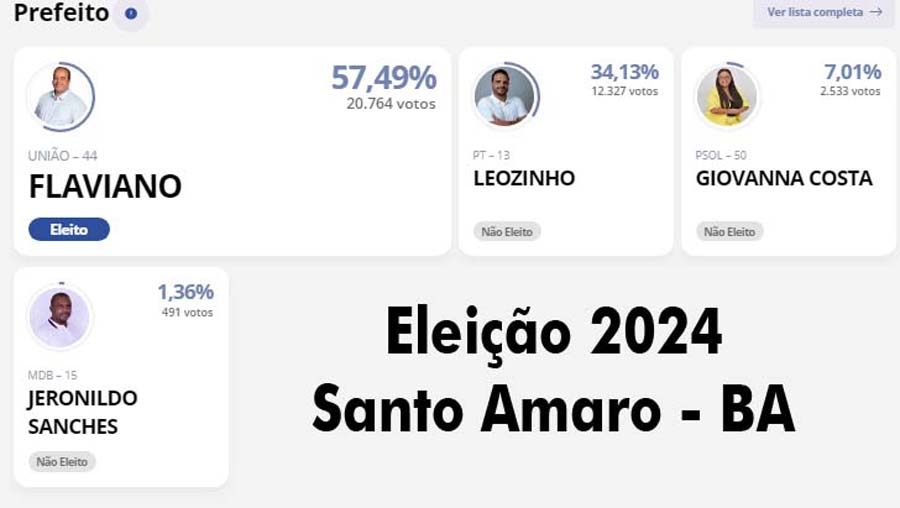Click the 34,13% vote percentage
The height and width of the screenshot is (508, 900).
(x=624, y=72)
